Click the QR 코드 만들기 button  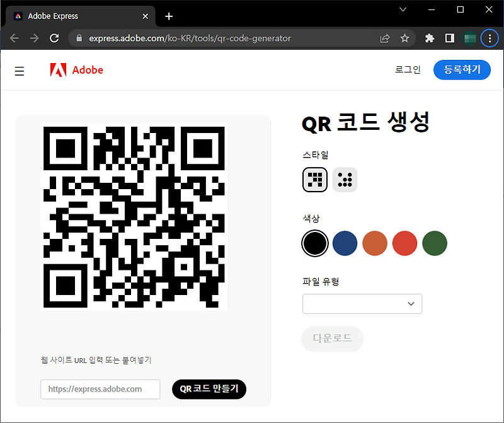[209, 389]
